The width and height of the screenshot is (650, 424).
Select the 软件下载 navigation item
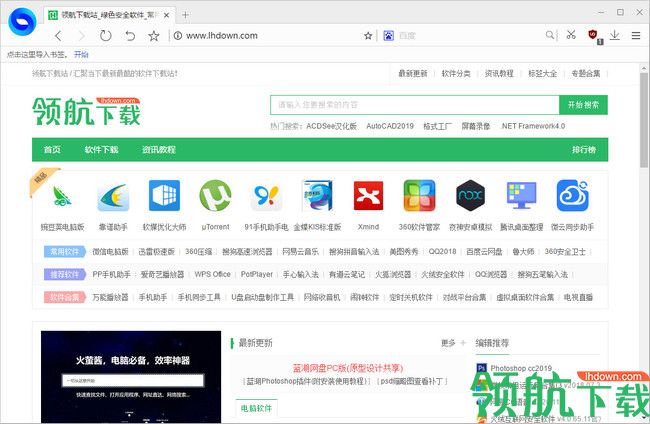(102, 150)
